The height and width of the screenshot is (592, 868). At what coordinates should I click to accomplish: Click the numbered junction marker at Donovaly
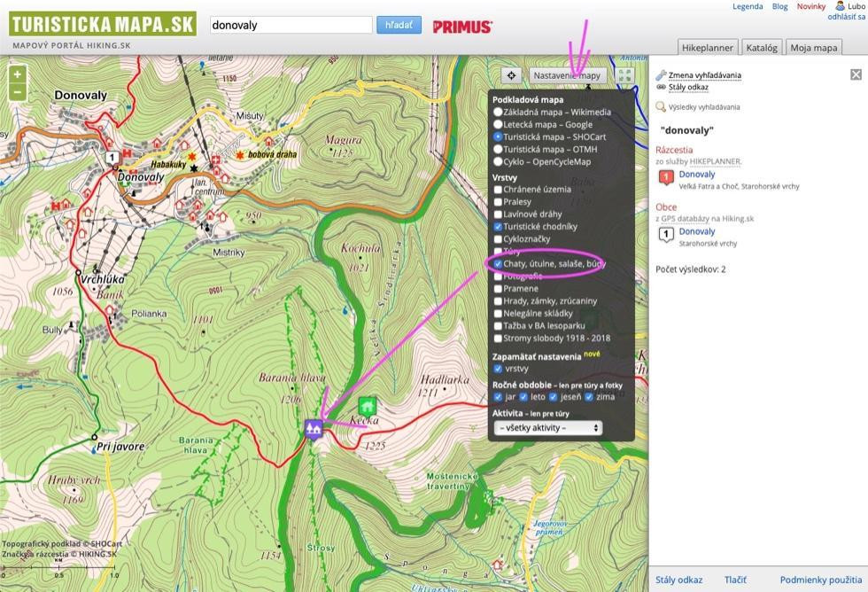coord(112,158)
